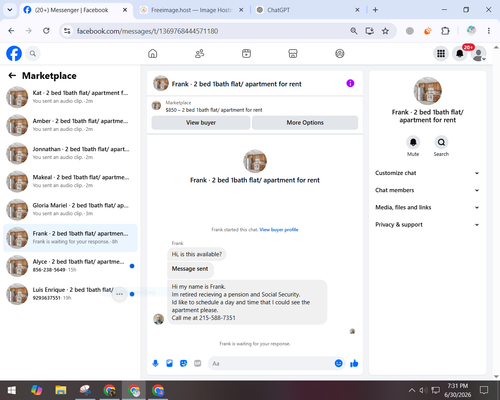Click the address bar URL
Image resolution: width=500 pixels, height=400 pixels.
point(147,31)
